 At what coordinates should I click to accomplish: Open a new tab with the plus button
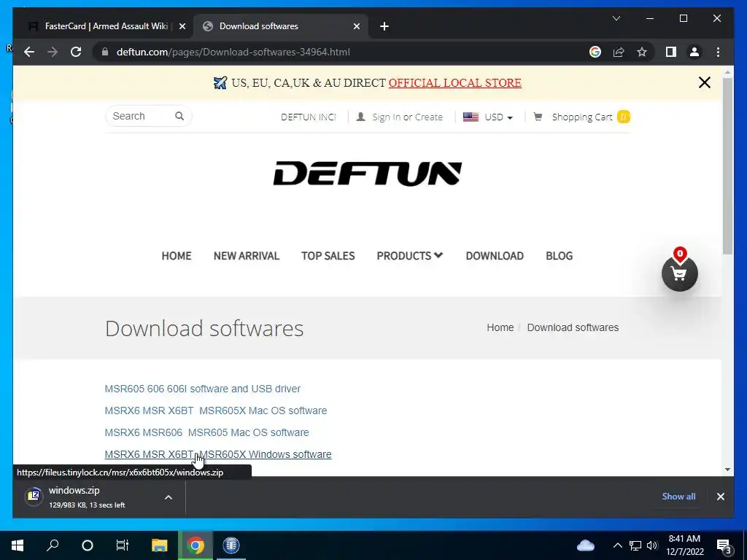pyautogui.click(x=384, y=26)
